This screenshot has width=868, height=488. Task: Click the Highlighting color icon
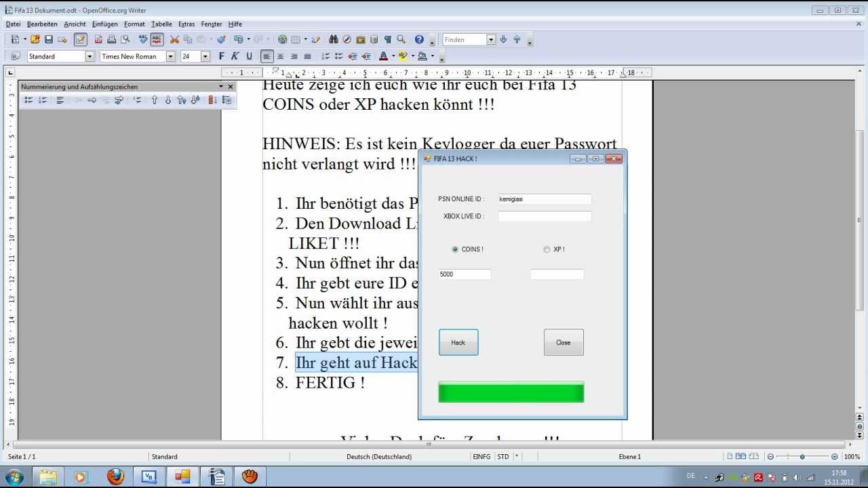[403, 56]
